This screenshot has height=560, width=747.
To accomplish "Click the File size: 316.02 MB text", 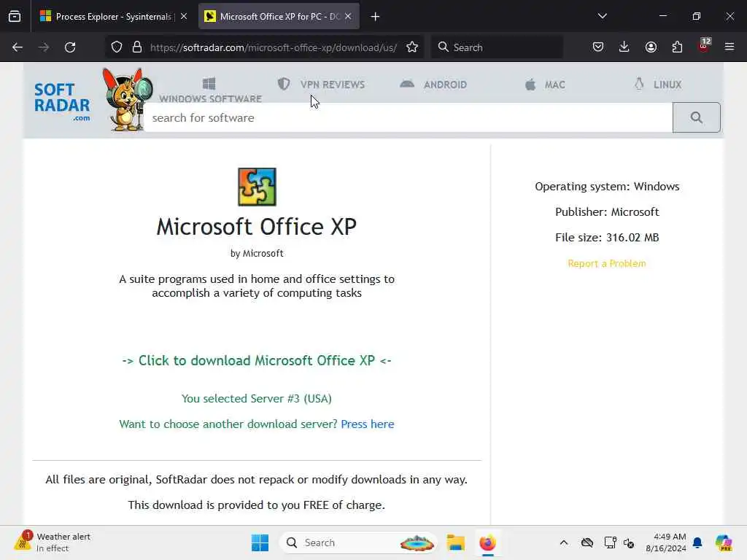I will pos(607,237).
